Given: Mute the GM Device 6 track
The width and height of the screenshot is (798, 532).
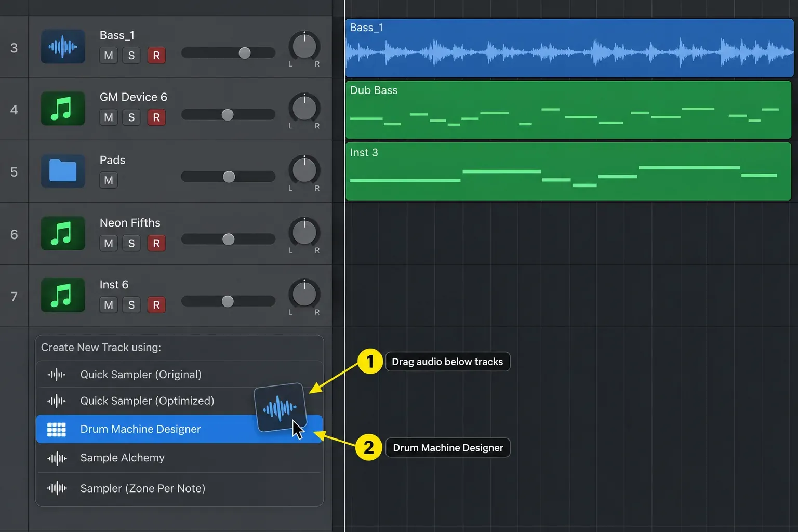Looking at the screenshot, I should [x=109, y=117].
